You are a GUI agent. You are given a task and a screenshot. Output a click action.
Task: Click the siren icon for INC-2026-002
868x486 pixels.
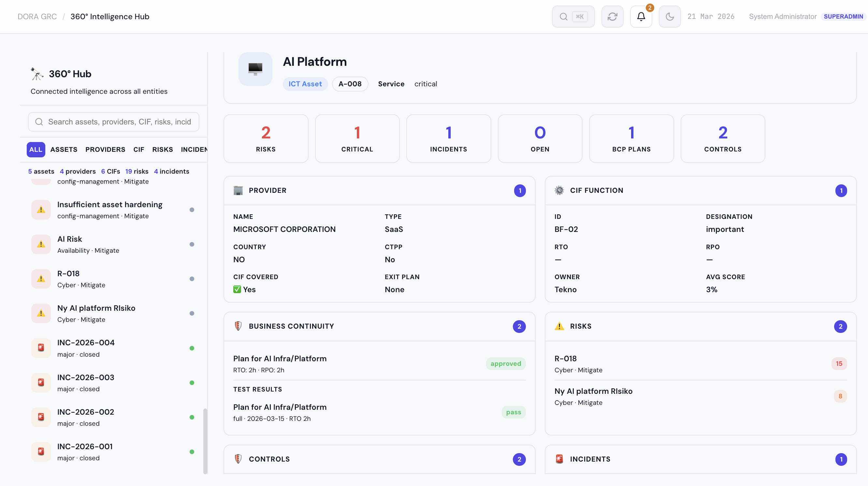click(x=41, y=417)
